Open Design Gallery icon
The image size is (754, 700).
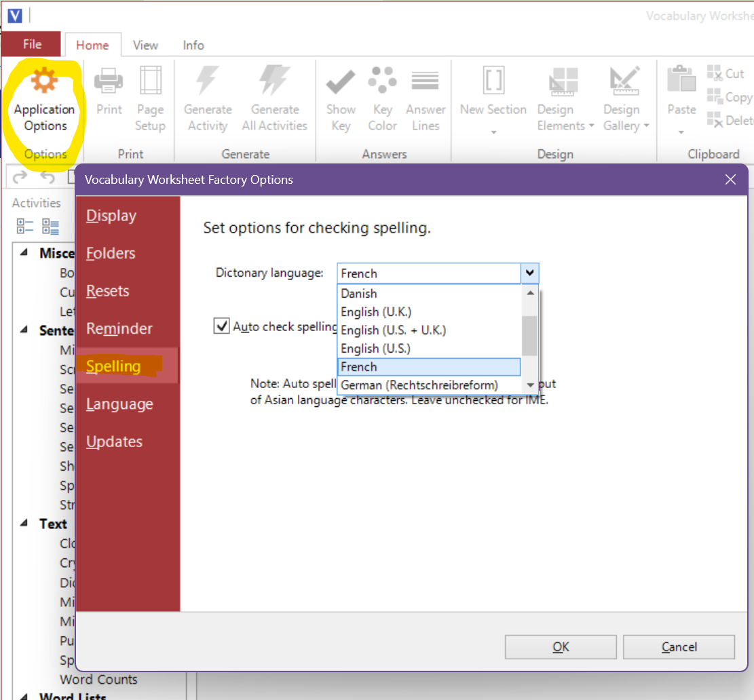click(x=624, y=80)
